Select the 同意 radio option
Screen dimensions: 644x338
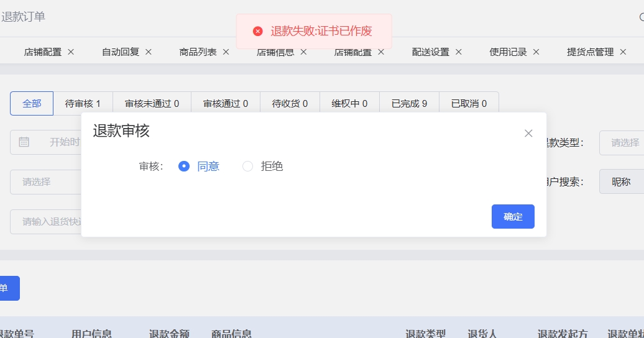(x=183, y=167)
